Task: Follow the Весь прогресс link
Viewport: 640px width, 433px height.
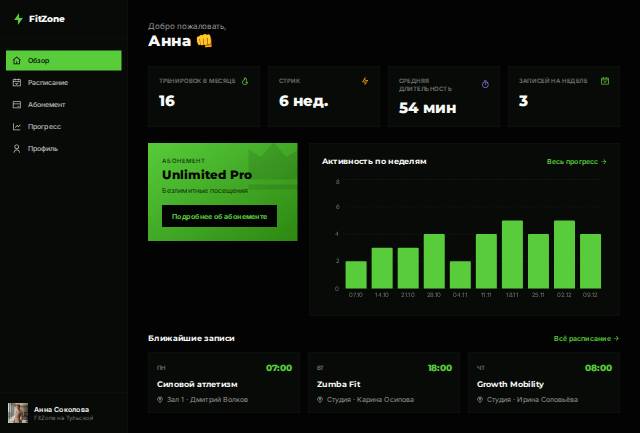Action: [576, 162]
